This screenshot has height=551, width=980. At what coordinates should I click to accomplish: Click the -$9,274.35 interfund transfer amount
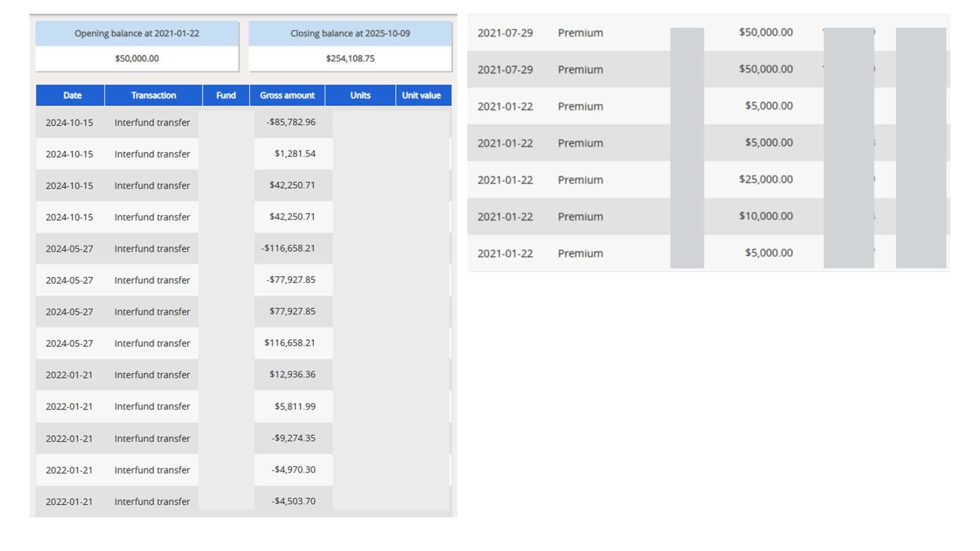293,438
